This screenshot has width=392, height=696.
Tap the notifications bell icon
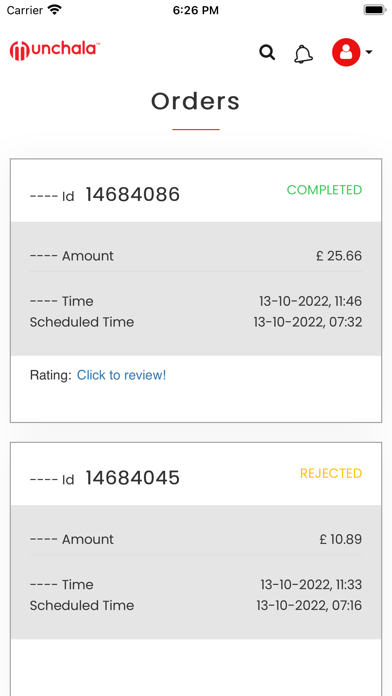pos(304,54)
